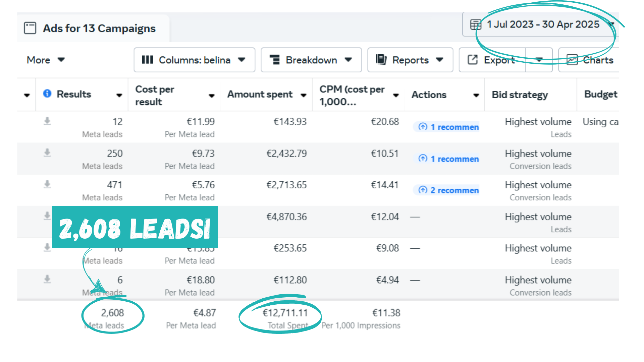Click the Ads panel icon beside title
644x362 pixels.
pyautogui.click(x=30, y=28)
